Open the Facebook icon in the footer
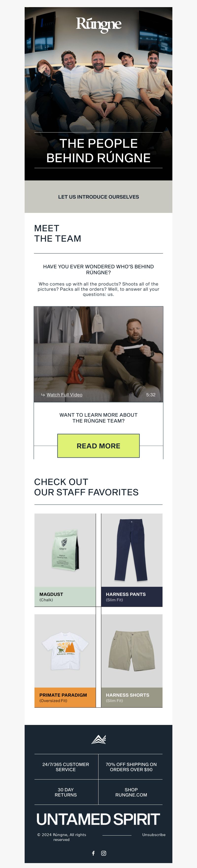Image resolution: width=197 pixels, height=868 pixels. click(x=93, y=853)
